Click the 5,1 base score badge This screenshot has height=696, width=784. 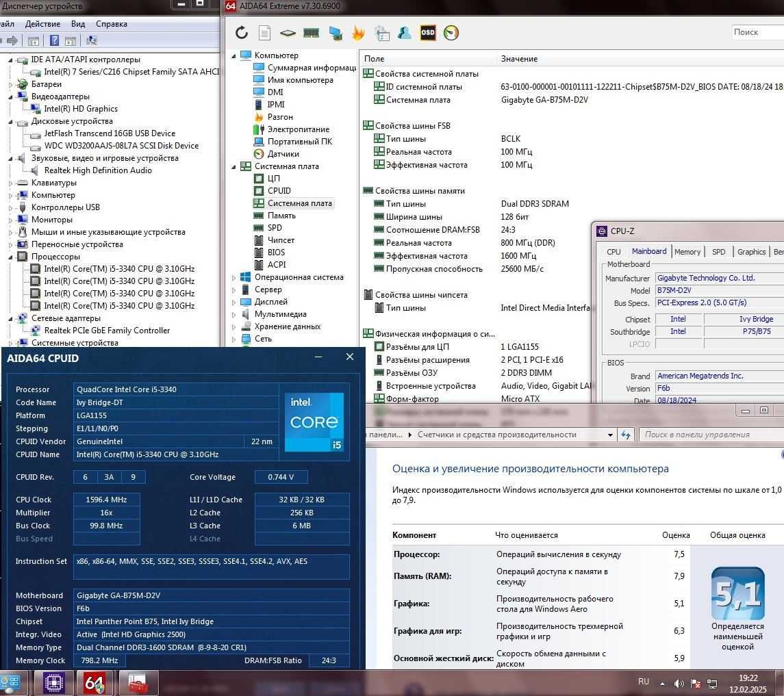click(737, 593)
